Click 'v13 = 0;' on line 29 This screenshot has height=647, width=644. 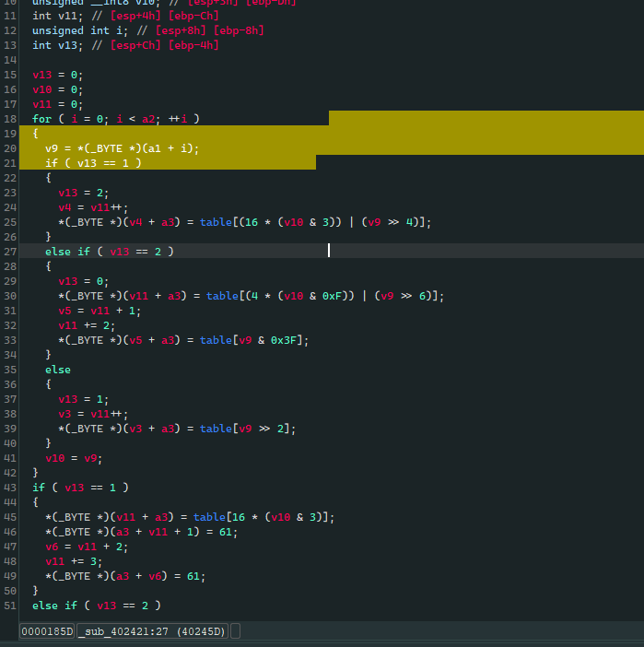(84, 281)
